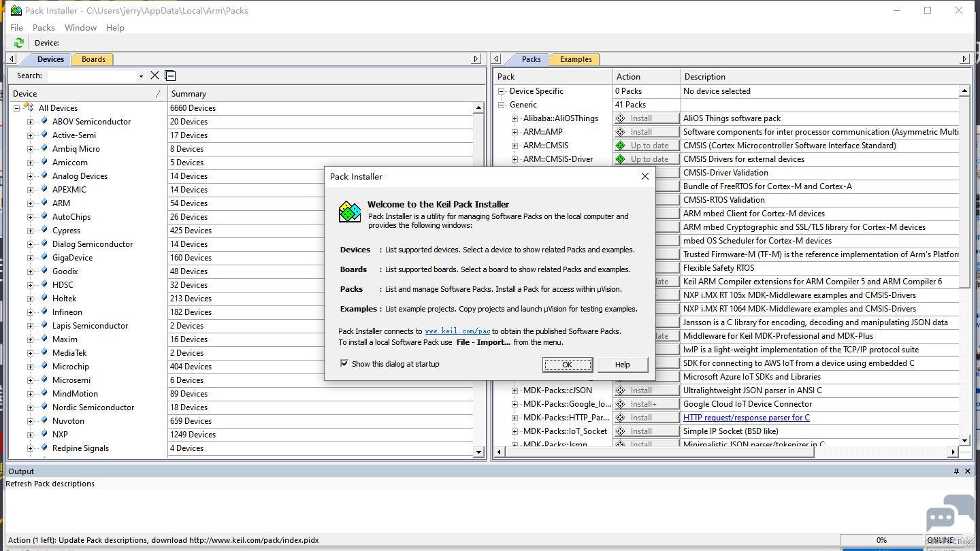Viewport: 980px width, 551px height.
Task: Click the pin icon of Output panel
Action: (957, 471)
